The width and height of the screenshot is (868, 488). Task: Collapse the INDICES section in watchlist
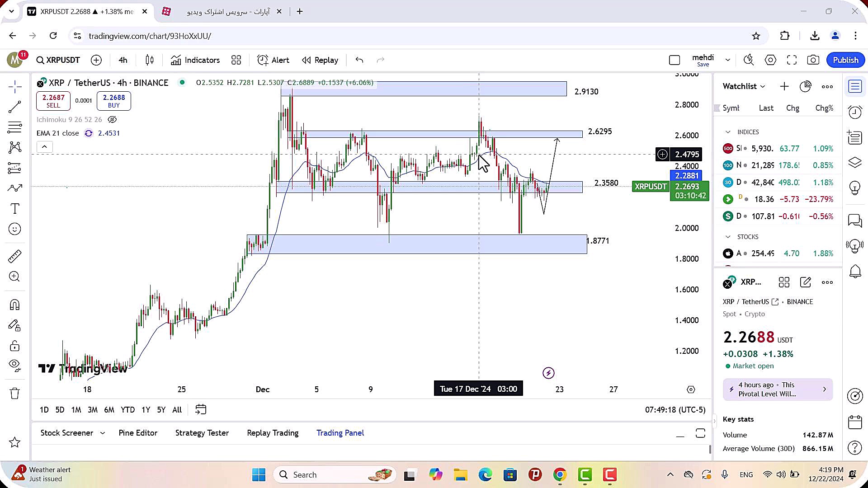[728, 132]
